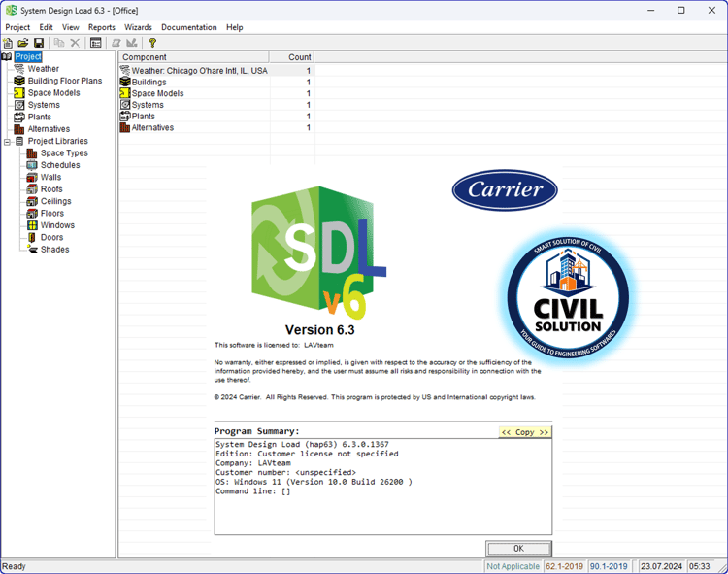Click the Shades library icon
Viewport: 728px width, 574px height.
pos(32,250)
